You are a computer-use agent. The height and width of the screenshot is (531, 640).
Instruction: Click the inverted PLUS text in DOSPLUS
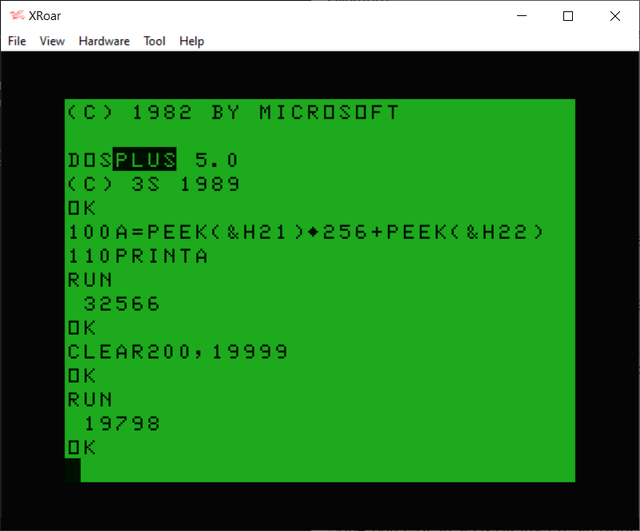pyautogui.click(x=145, y=160)
